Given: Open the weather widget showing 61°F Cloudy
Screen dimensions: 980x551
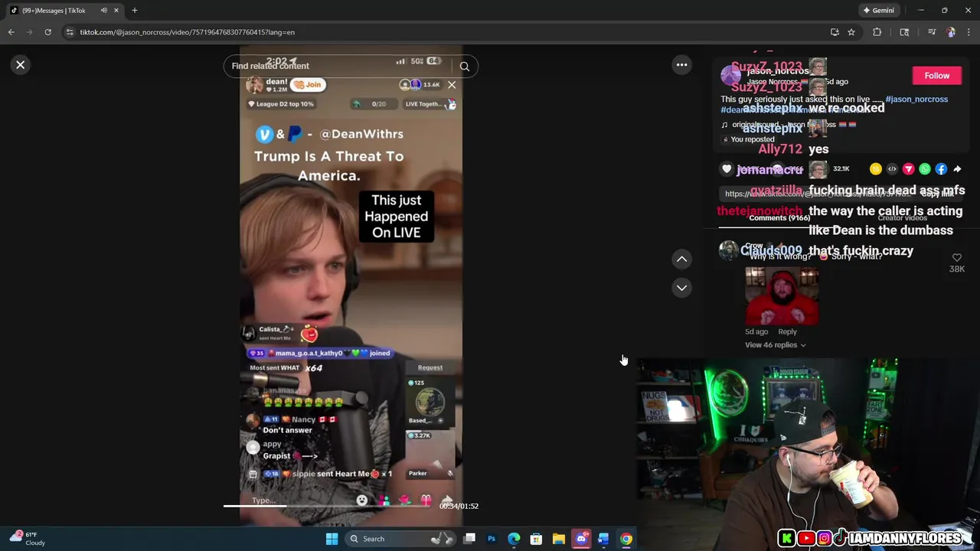Looking at the screenshot, I should coord(28,539).
